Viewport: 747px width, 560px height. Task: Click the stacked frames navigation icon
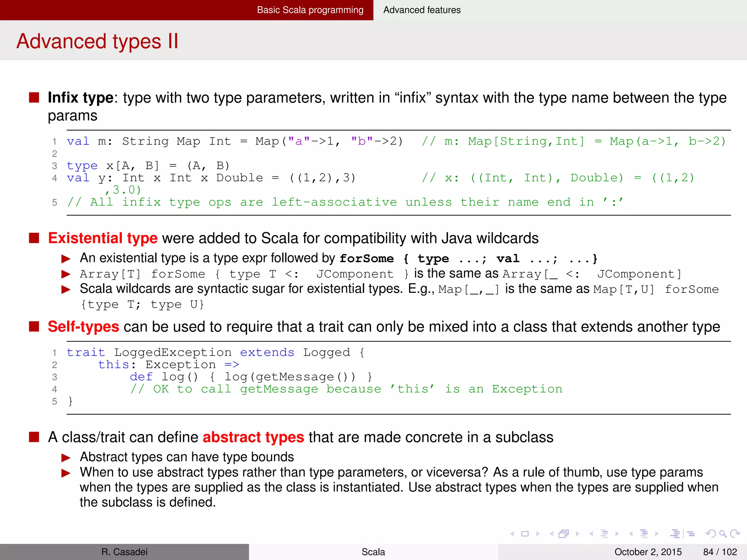[x=564, y=534]
